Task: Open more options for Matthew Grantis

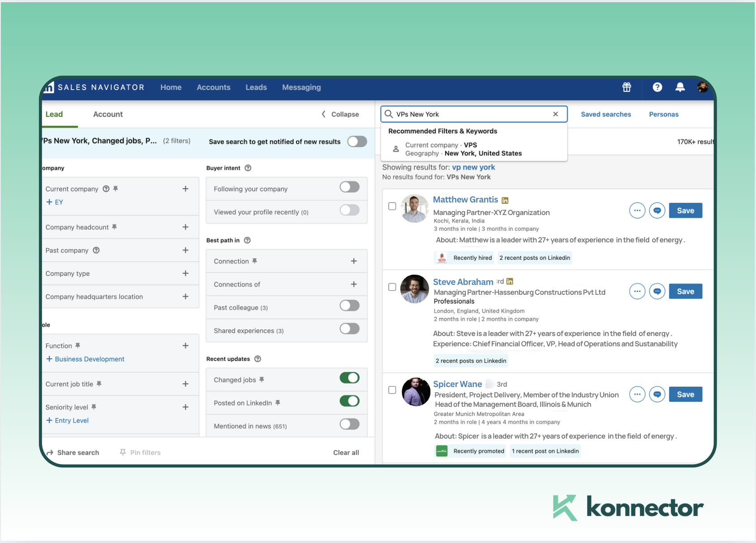Action: 637,211
